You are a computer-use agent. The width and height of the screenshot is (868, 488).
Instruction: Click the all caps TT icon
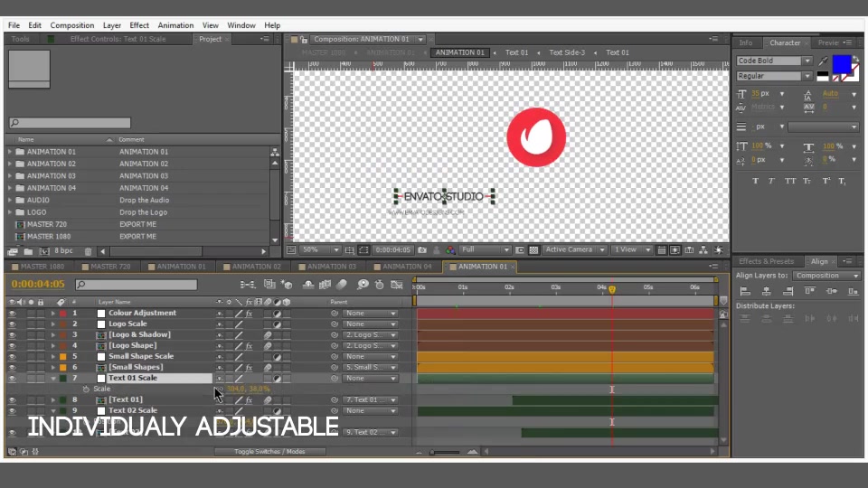pos(790,181)
